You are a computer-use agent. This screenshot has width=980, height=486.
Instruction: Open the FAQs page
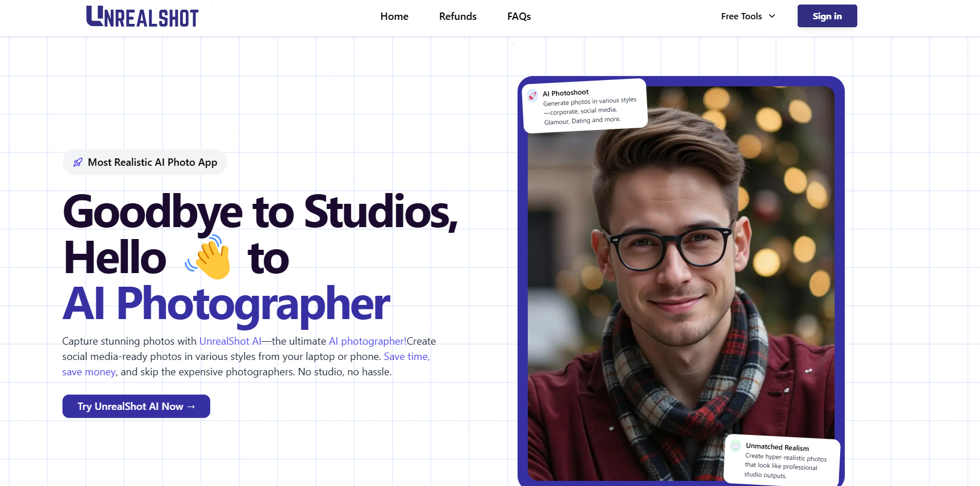[x=519, y=16]
